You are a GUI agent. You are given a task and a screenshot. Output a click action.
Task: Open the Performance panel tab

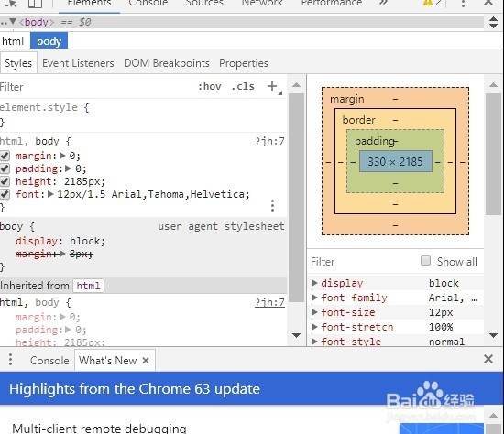(332, 4)
